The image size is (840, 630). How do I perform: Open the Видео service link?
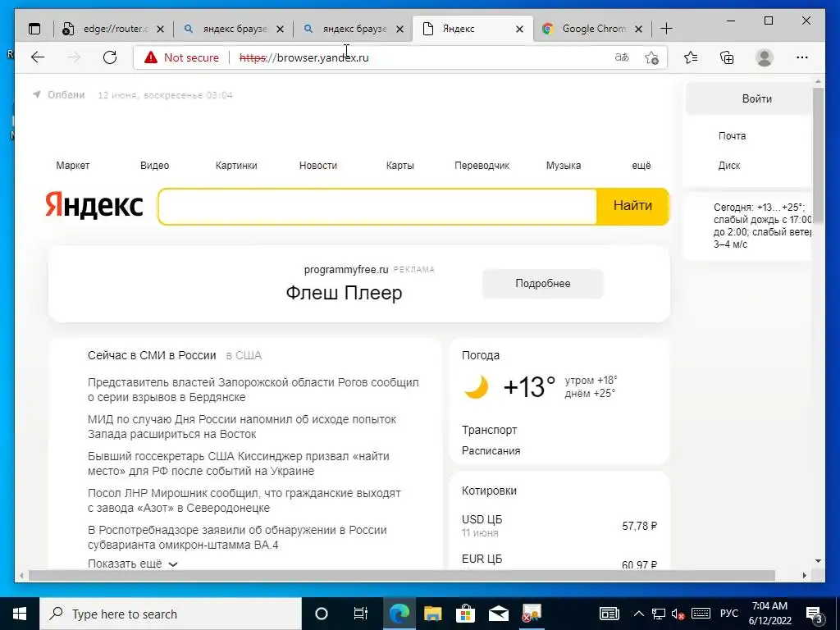154,166
